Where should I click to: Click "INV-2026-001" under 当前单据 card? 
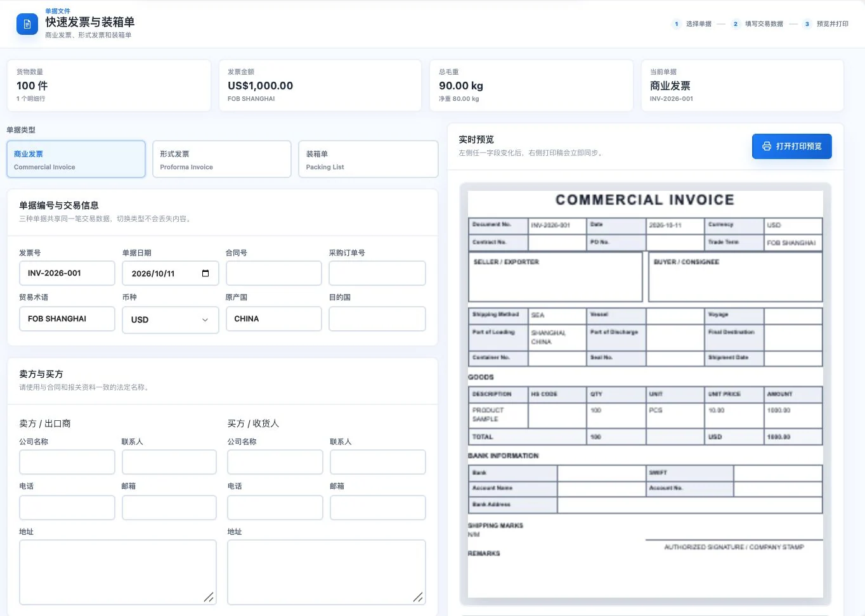pos(672,99)
